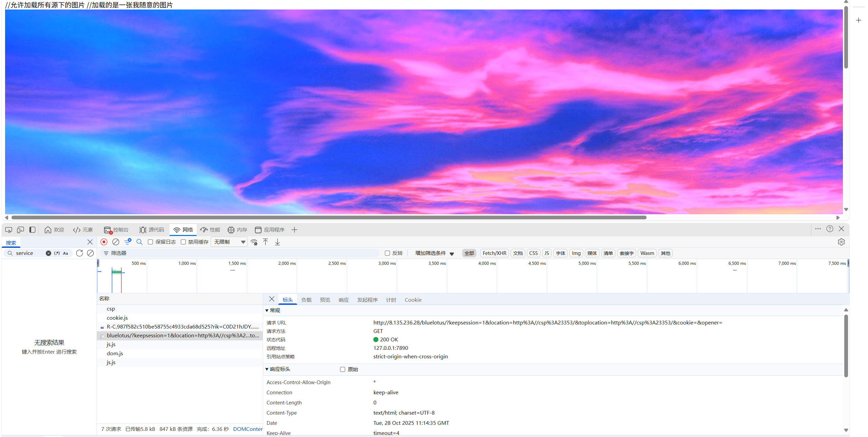Select the cookie.js request

pyautogui.click(x=117, y=318)
